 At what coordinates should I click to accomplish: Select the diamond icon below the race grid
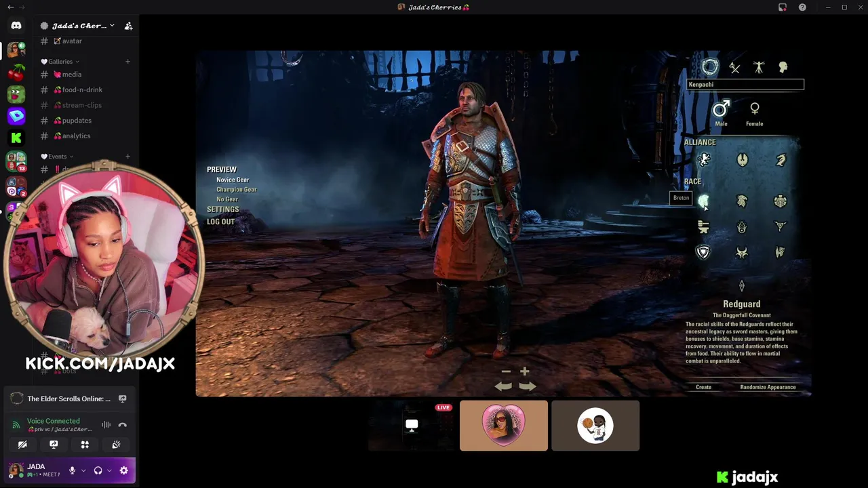[742, 285]
